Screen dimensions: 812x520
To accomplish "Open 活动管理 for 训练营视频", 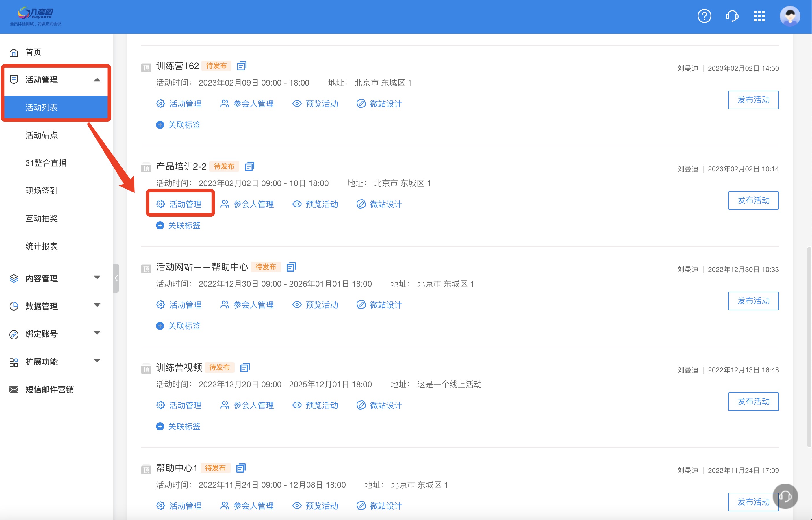I will pyautogui.click(x=179, y=405).
